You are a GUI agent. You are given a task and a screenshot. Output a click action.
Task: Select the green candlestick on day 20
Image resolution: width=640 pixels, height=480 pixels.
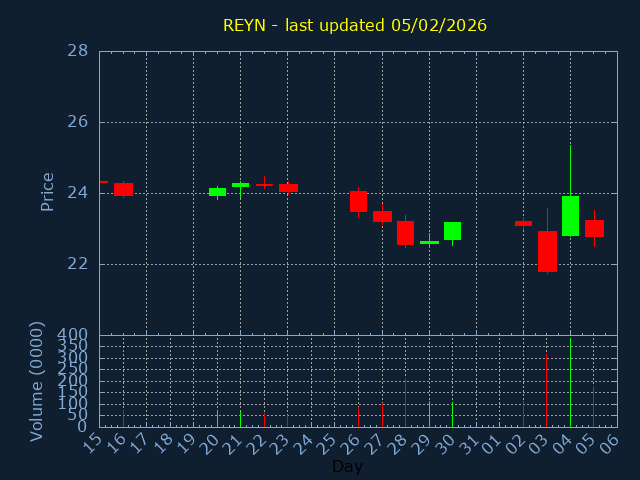[x=217, y=191]
